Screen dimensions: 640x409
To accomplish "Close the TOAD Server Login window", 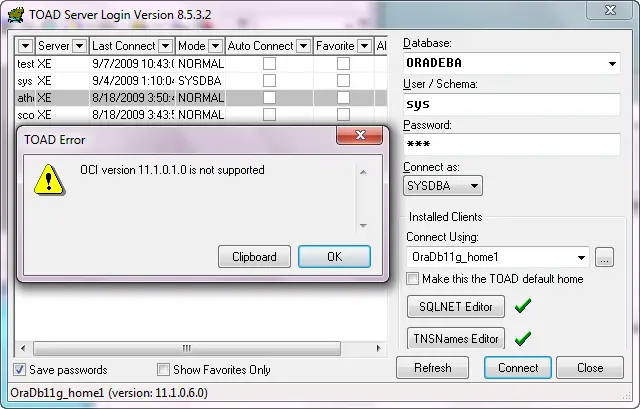I will coord(610,10).
